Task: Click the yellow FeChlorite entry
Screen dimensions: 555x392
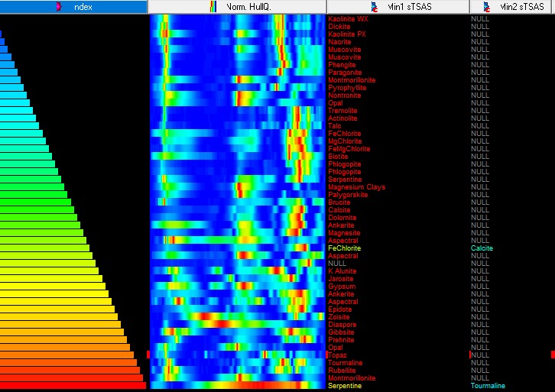Action: [x=345, y=248]
